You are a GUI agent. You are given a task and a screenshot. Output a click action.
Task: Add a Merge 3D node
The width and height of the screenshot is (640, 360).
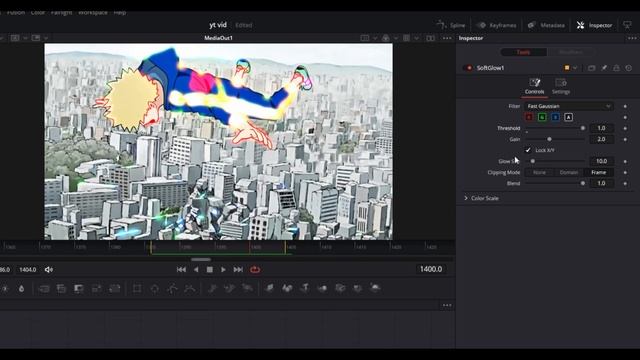322,288
